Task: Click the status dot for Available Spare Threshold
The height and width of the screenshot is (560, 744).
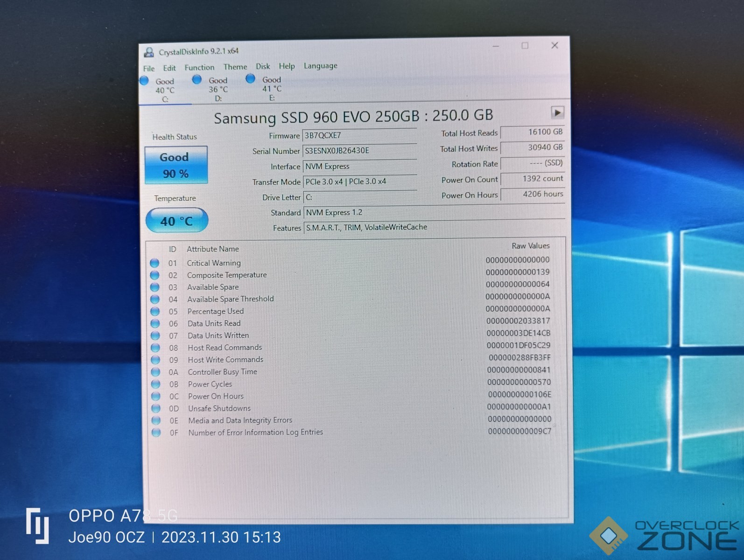Action: (155, 299)
